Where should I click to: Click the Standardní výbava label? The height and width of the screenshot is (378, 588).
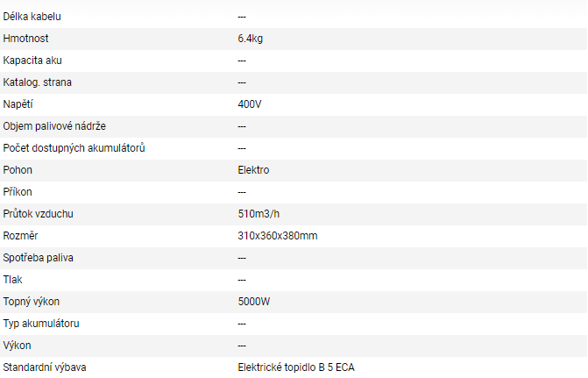point(45,367)
